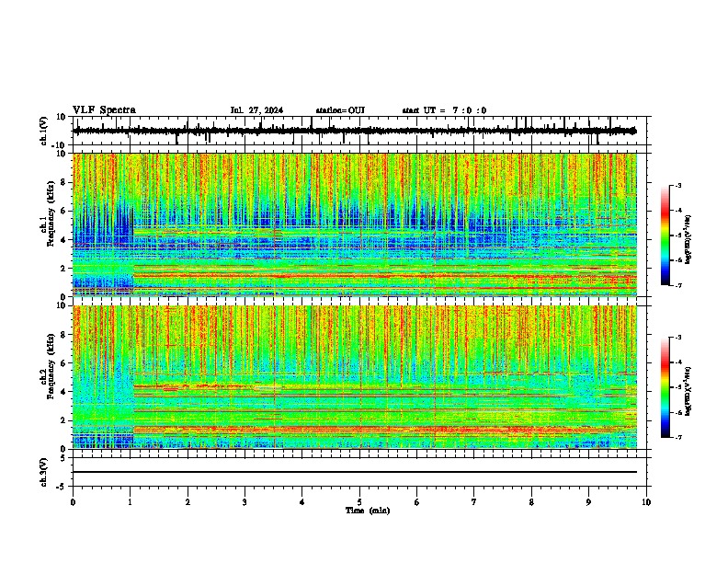Click inside the ch.2 frequency spectrogram
The image size is (728, 563).
pyautogui.click(x=355, y=377)
